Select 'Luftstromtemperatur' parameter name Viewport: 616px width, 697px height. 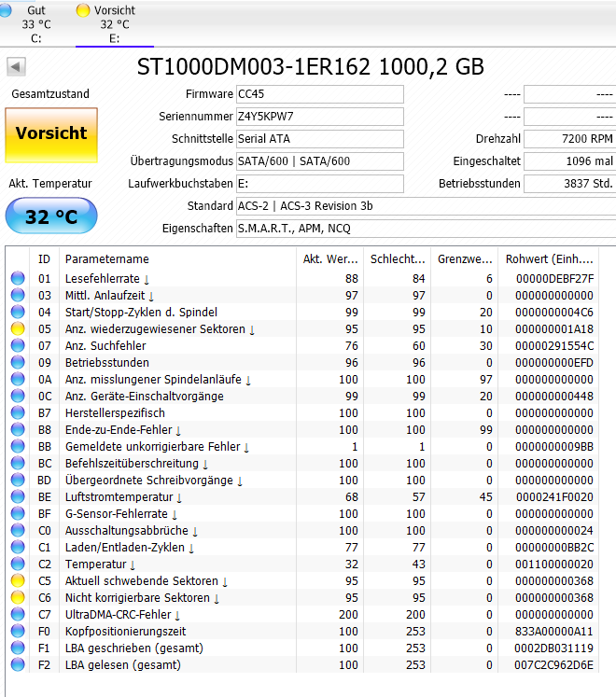coord(119,497)
